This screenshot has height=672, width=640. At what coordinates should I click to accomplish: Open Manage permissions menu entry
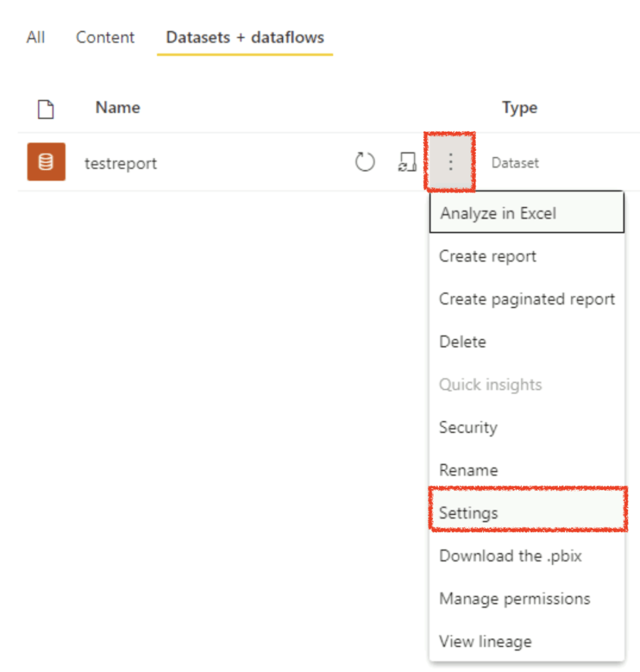pyautogui.click(x=514, y=598)
